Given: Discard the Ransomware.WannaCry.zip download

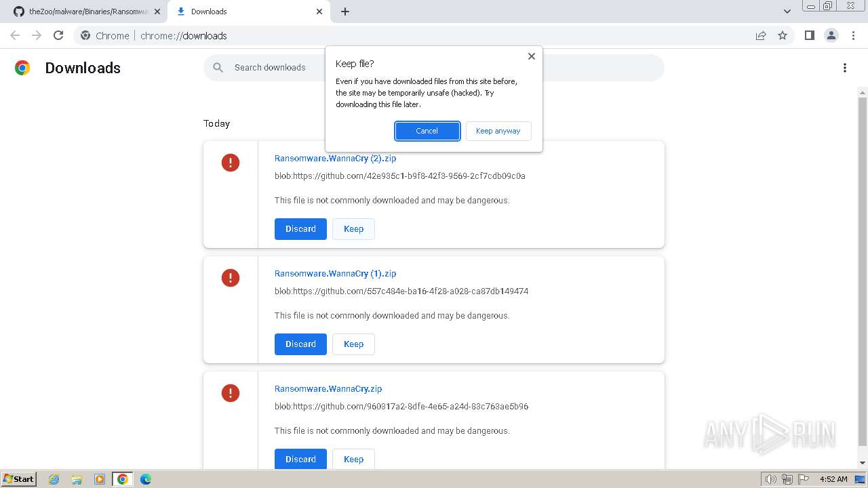Looking at the screenshot, I should [300, 459].
